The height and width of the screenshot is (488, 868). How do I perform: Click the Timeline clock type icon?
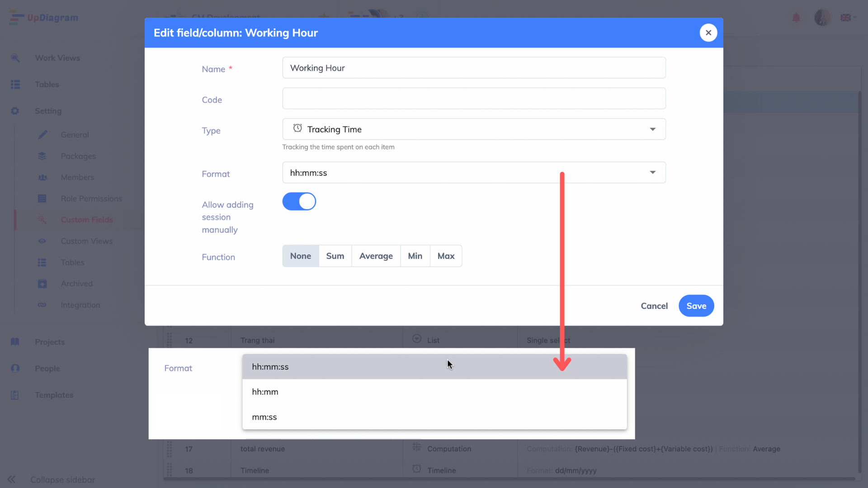417,469
